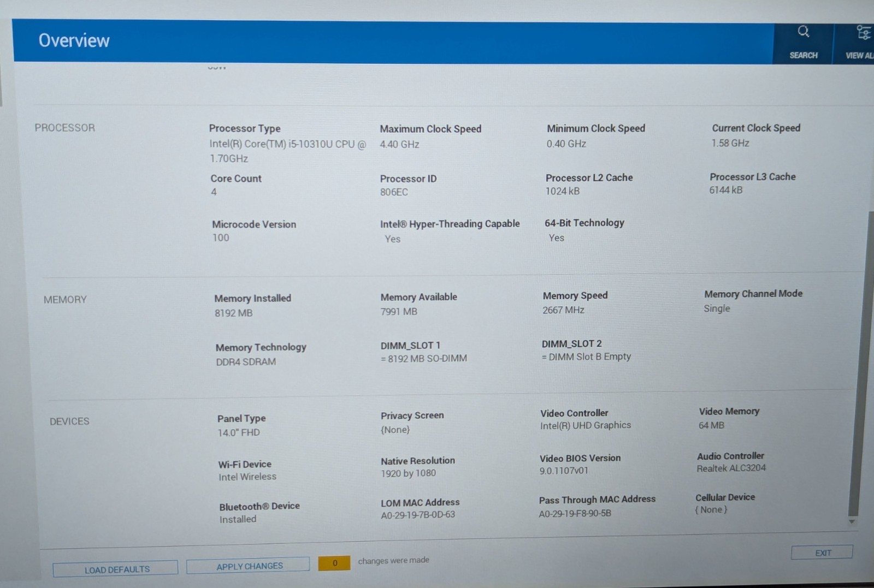Select the DEVICES section label
Screen dimensions: 874x588
click(69, 421)
